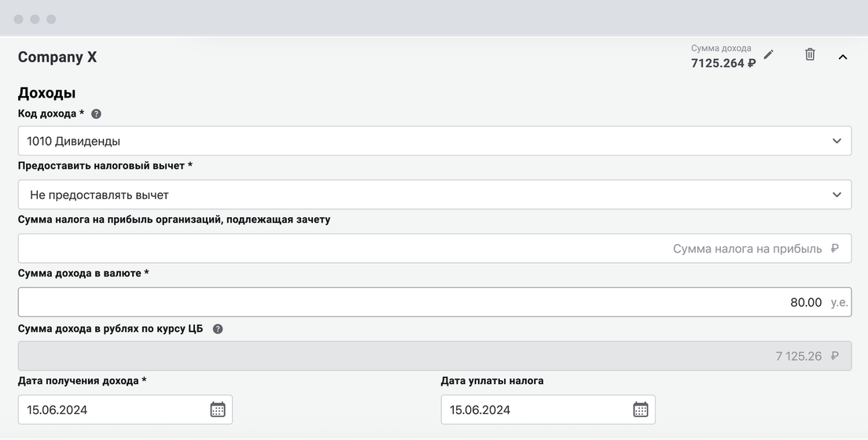868x440 pixels.
Task: Click the Сумма налога на прибыль input field
Action: pos(435,248)
